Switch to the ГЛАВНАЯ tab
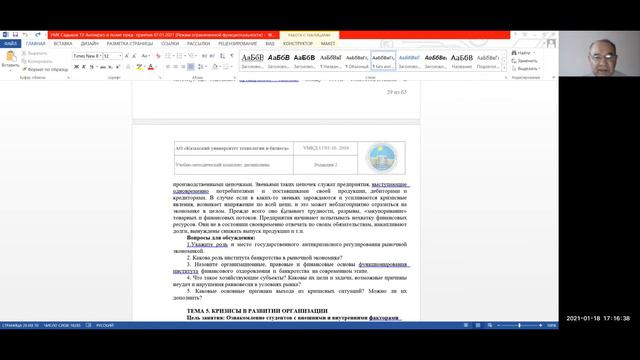Image resolution: width=640 pixels, height=360 pixels. tap(36, 44)
